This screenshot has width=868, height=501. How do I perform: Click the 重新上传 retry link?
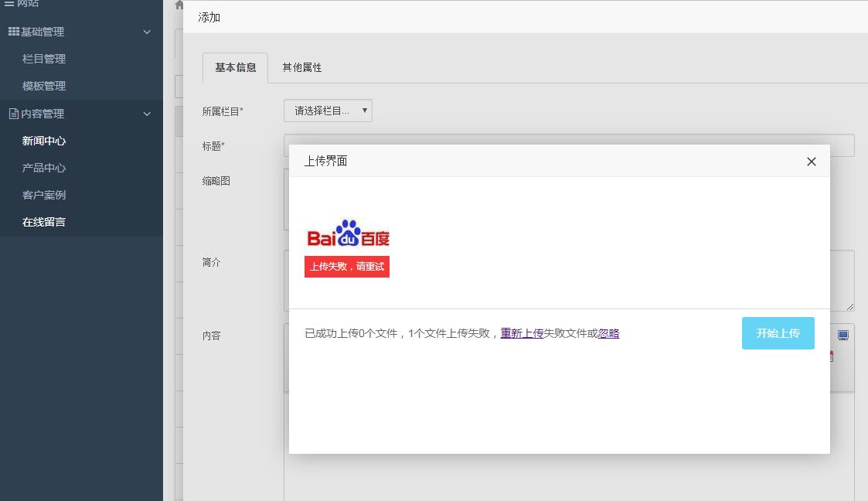click(522, 333)
